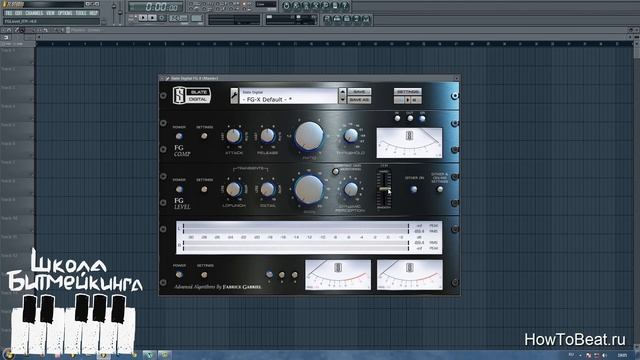This screenshot has width=640, height=360.
Task: Click the ATTACK knob
Action: point(233,136)
